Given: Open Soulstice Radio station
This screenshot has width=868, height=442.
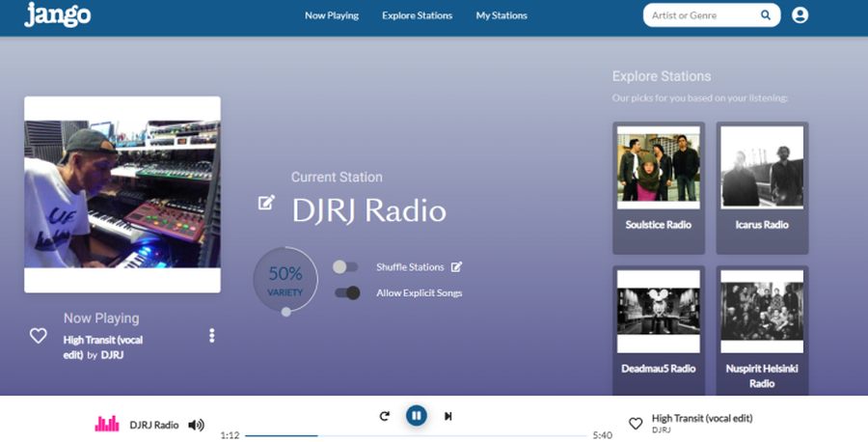Looking at the screenshot, I should coord(658,188).
